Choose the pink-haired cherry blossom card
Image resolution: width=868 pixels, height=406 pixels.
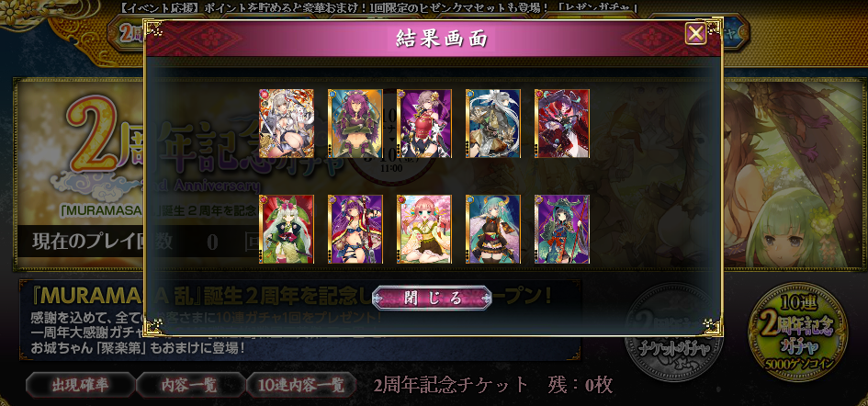click(424, 230)
